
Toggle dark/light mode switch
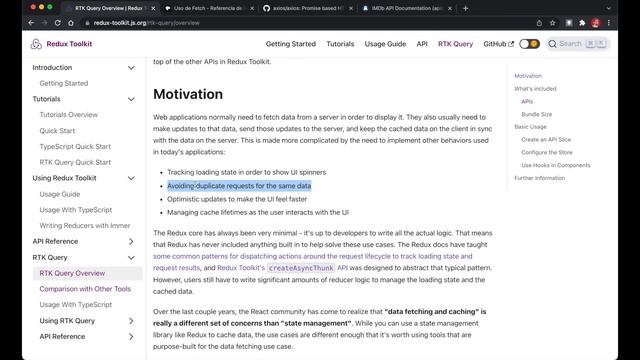[x=529, y=44]
